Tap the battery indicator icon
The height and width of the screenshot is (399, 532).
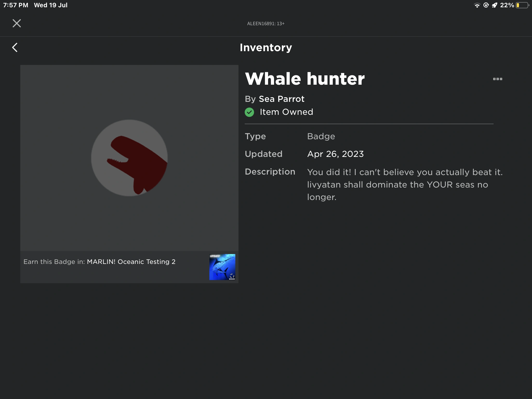[x=522, y=5]
